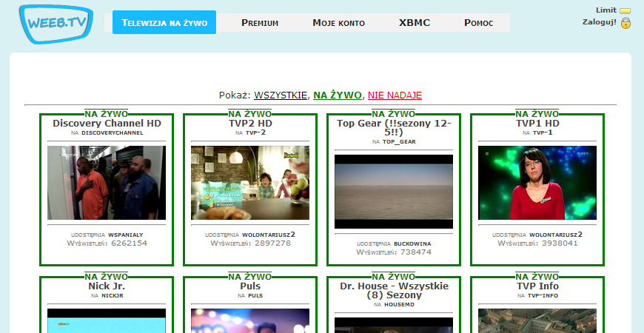The image size is (644, 333).
Task: Open the Telewizja na żywo tab
Action: [x=164, y=23]
